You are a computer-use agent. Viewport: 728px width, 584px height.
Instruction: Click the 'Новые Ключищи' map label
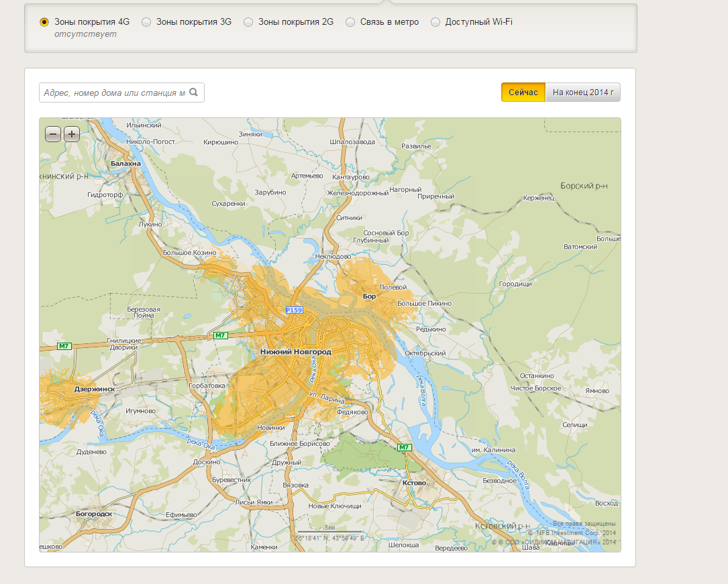pyautogui.click(x=335, y=506)
